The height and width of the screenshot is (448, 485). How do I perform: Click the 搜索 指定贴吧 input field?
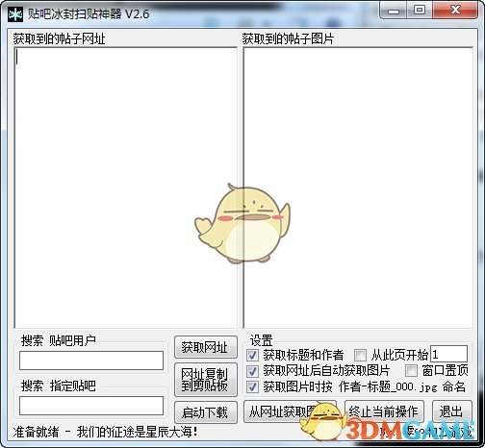[x=91, y=406]
